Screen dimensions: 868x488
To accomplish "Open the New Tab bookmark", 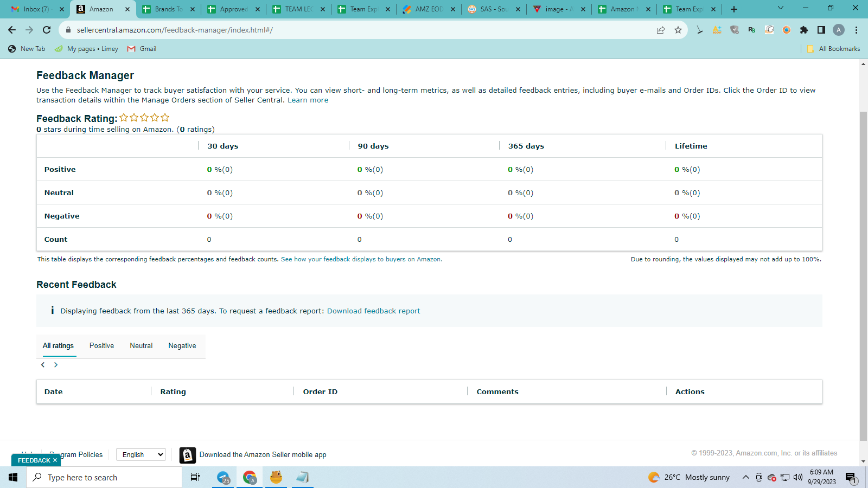I will pos(27,49).
